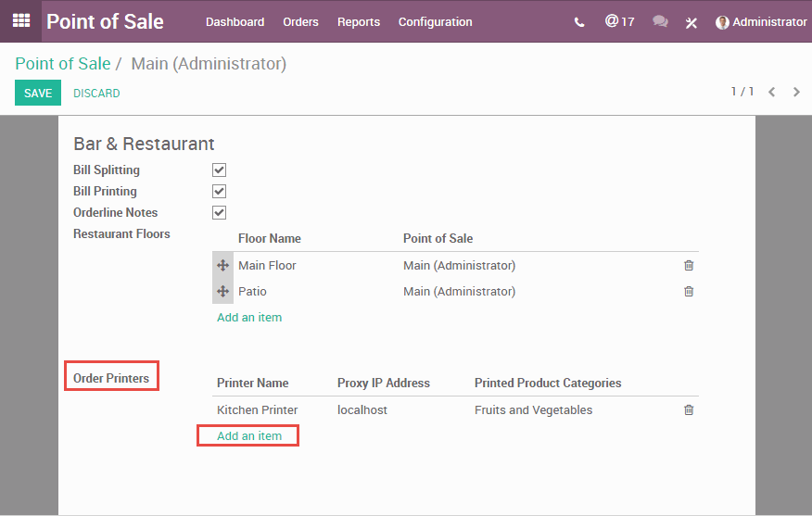812x516 pixels.
Task: Uncheck the Bill Splitting checkbox
Action: (x=219, y=170)
